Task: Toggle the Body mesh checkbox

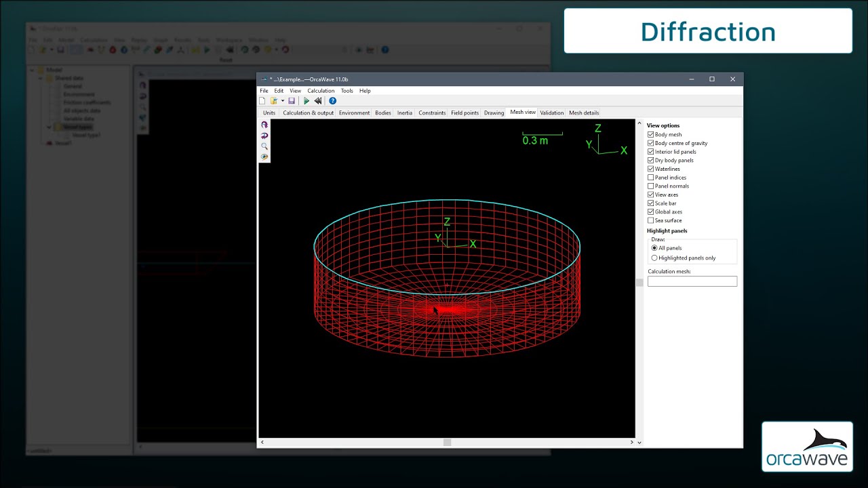Action: click(651, 135)
